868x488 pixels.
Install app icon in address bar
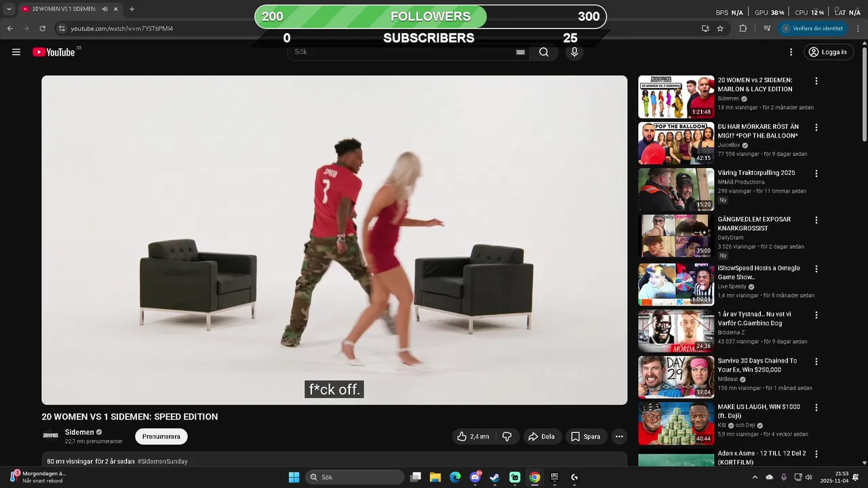point(705,28)
